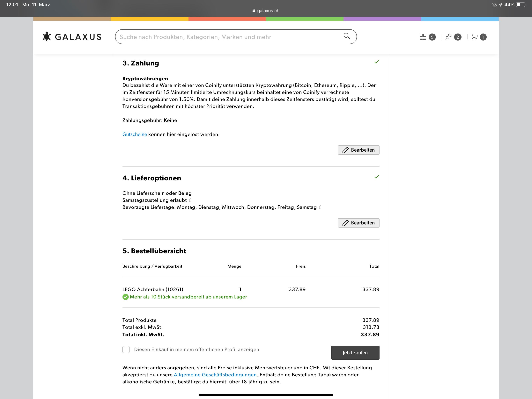Focus the product search field

pos(236,37)
